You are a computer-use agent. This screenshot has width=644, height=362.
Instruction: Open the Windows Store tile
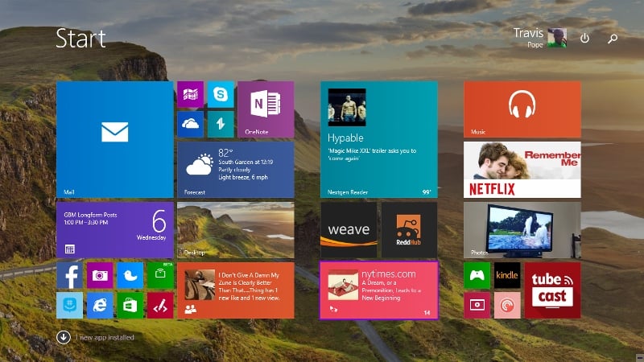[130, 306]
